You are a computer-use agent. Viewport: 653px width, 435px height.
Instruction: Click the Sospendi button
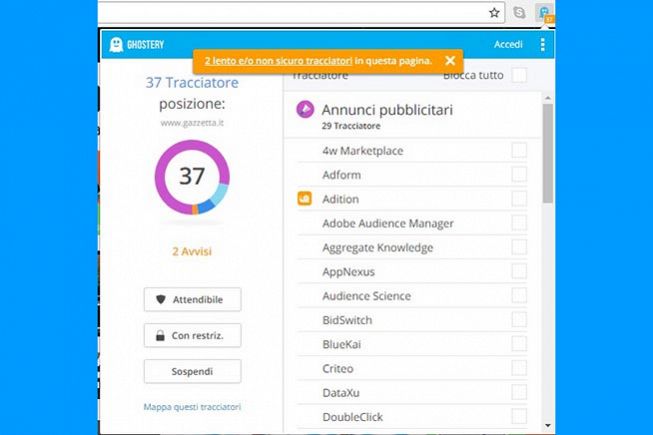point(192,371)
